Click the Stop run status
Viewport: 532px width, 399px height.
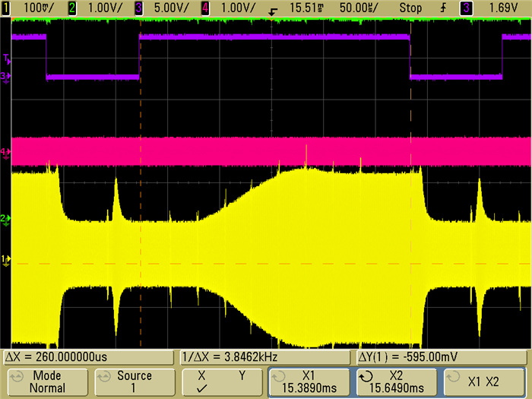tap(410, 8)
